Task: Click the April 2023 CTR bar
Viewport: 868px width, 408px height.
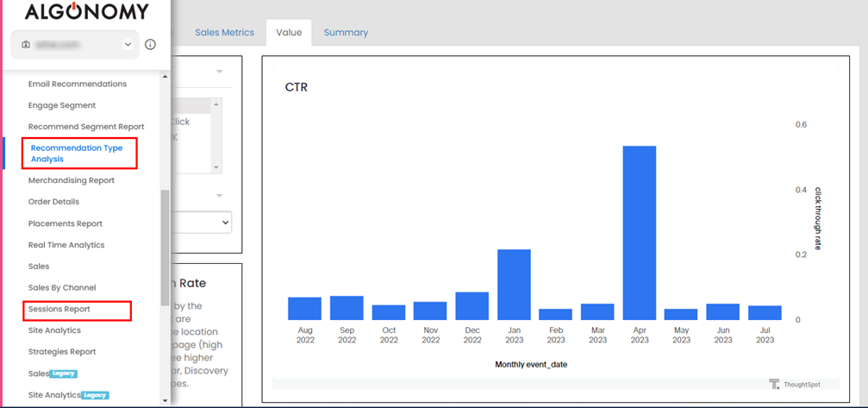Action: 640,233
